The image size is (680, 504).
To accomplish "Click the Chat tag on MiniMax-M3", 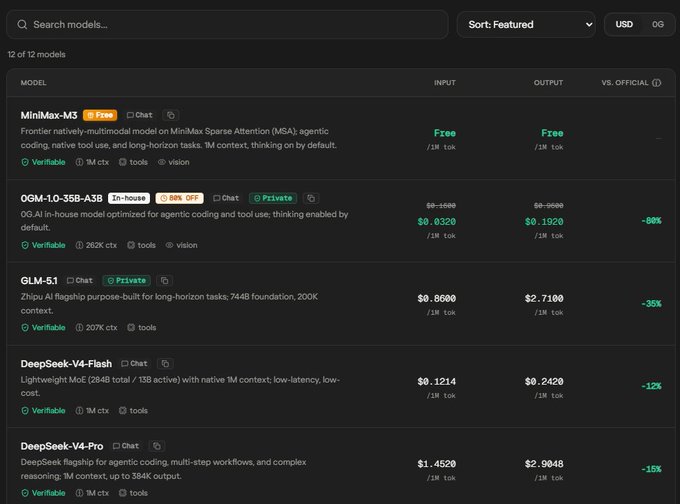I will [140, 115].
